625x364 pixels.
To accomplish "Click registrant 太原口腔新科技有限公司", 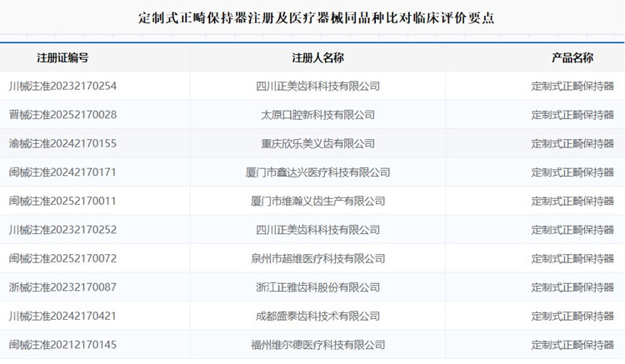I will (x=317, y=115).
